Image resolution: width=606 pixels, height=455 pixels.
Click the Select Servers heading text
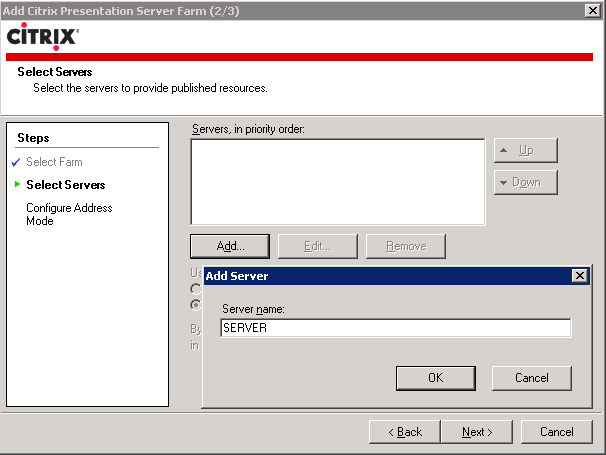(54, 72)
